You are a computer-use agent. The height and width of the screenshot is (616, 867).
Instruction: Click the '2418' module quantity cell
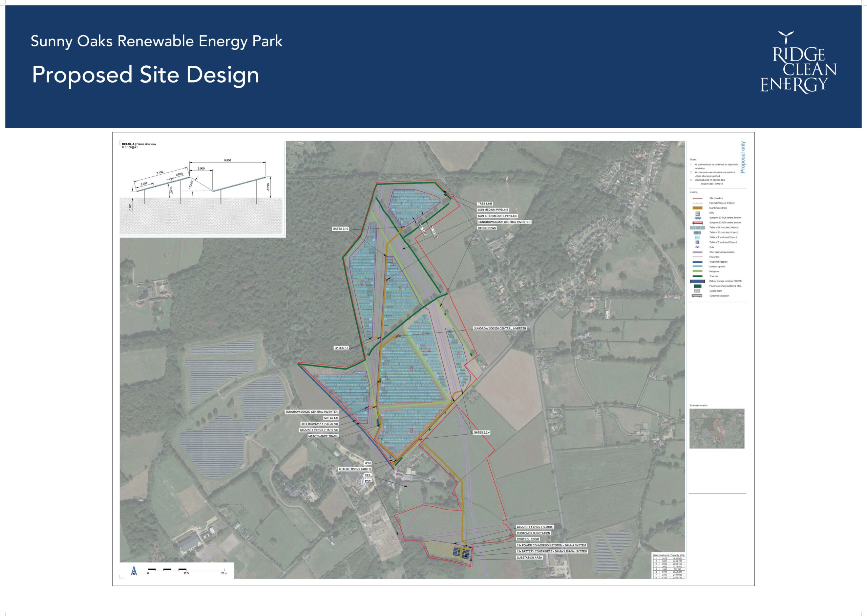[x=665, y=558]
